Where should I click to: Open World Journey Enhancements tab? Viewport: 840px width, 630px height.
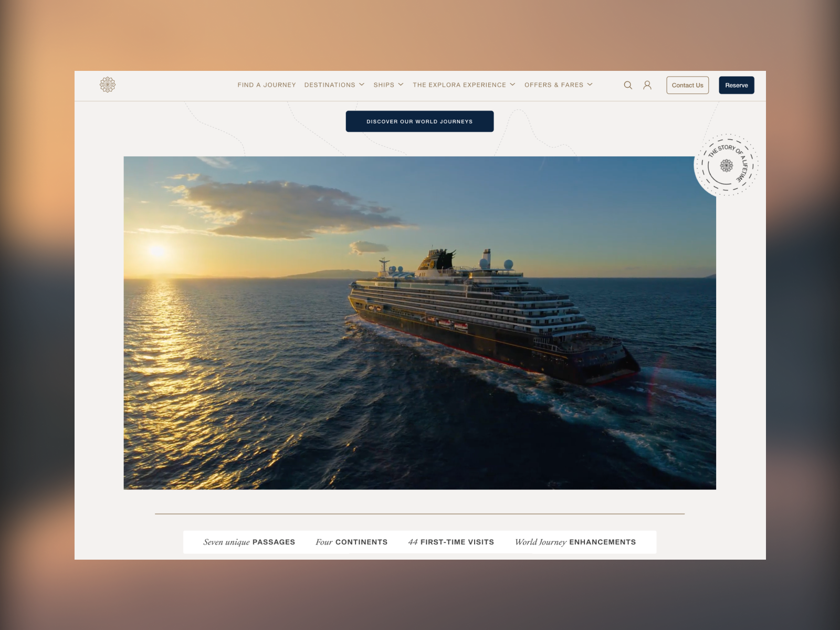575,542
